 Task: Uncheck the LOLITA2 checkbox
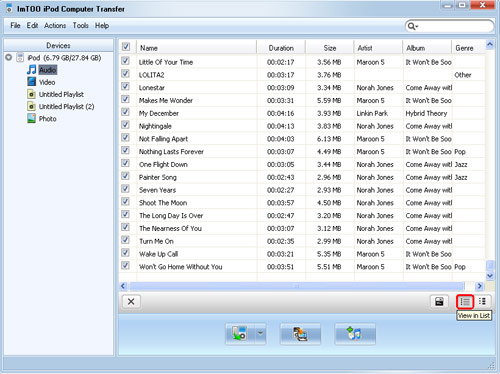tap(125, 73)
